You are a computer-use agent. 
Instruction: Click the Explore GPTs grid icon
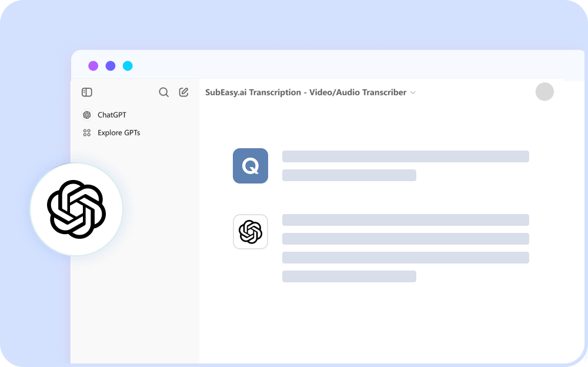tap(87, 133)
